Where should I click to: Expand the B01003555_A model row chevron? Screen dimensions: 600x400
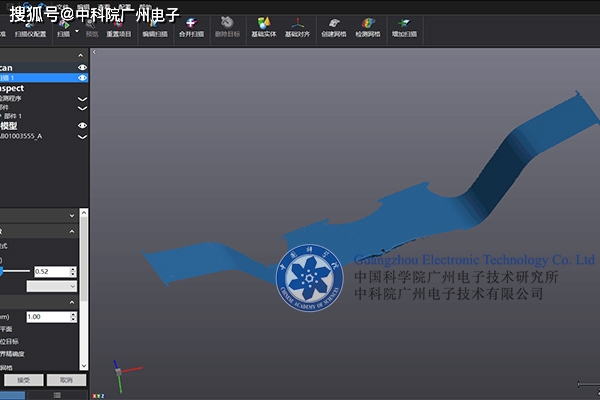pos(82,137)
